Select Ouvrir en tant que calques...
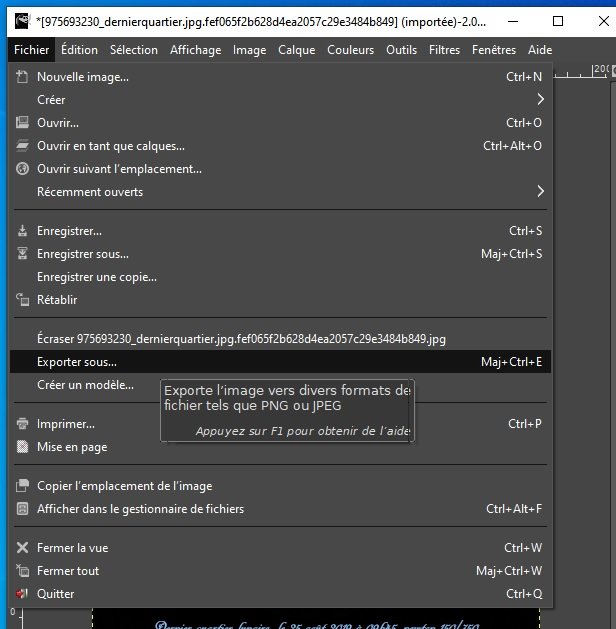Screen dimensions: 616x629 click(x=280, y=146)
